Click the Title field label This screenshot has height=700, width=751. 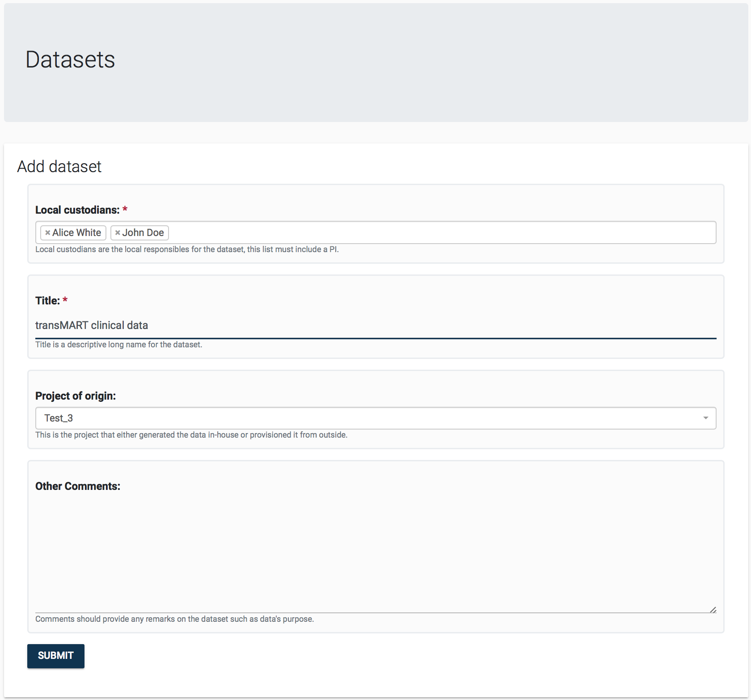click(47, 301)
